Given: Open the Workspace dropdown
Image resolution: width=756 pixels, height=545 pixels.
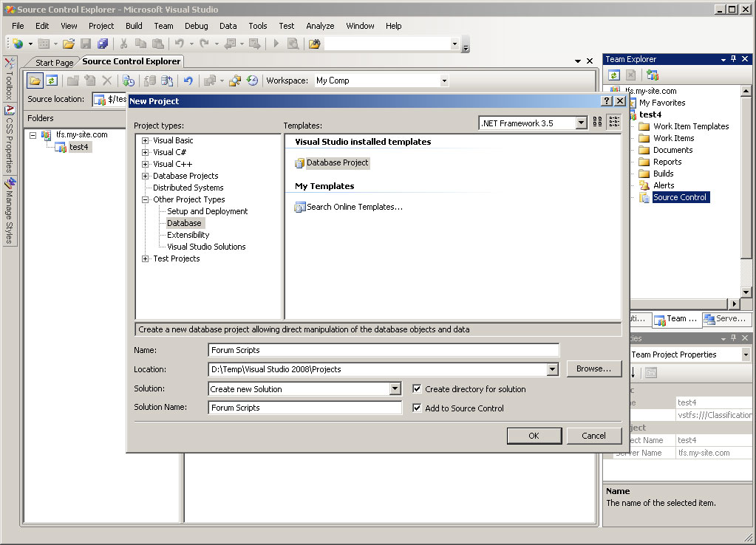Looking at the screenshot, I should 444,81.
